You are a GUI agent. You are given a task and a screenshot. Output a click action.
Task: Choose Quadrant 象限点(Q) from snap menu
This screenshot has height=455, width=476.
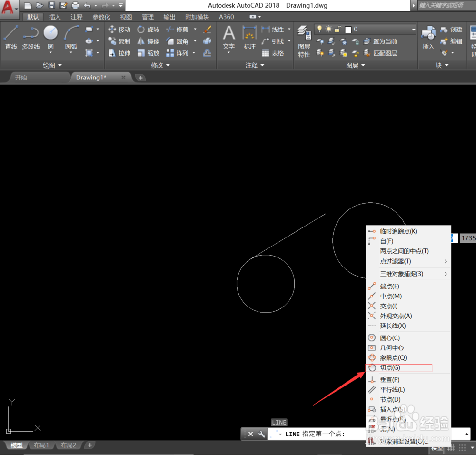point(408,357)
